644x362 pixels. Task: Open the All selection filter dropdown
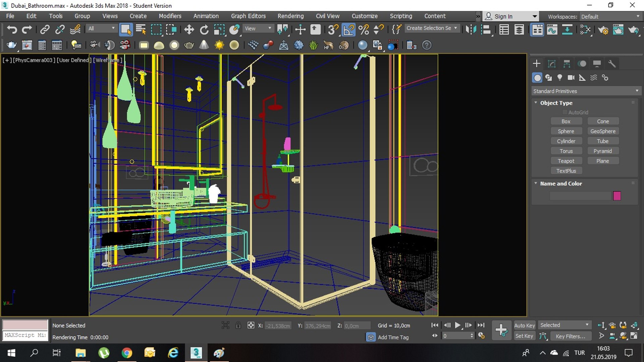pyautogui.click(x=102, y=29)
